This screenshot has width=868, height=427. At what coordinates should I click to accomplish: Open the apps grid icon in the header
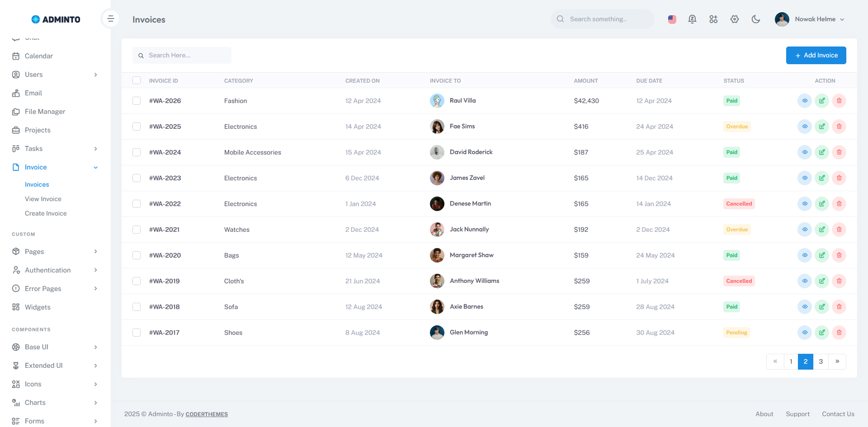pos(713,19)
